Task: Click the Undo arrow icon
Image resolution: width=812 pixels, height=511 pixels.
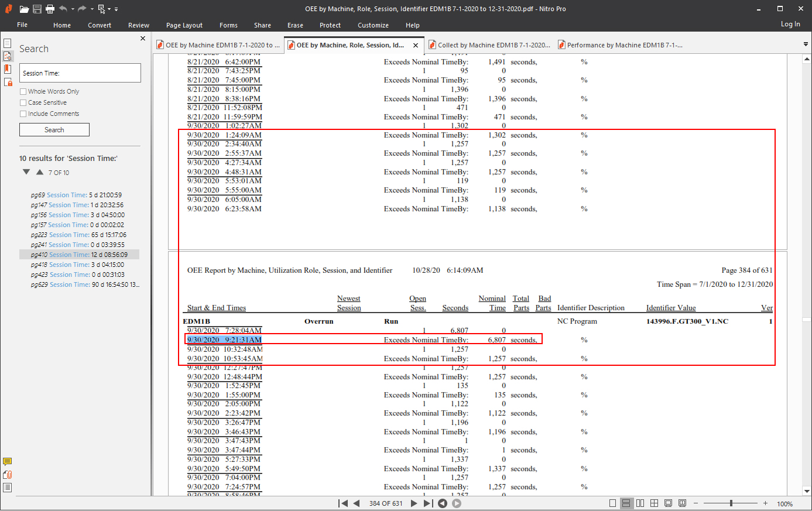Action: pyautogui.click(x=63, y=9)
